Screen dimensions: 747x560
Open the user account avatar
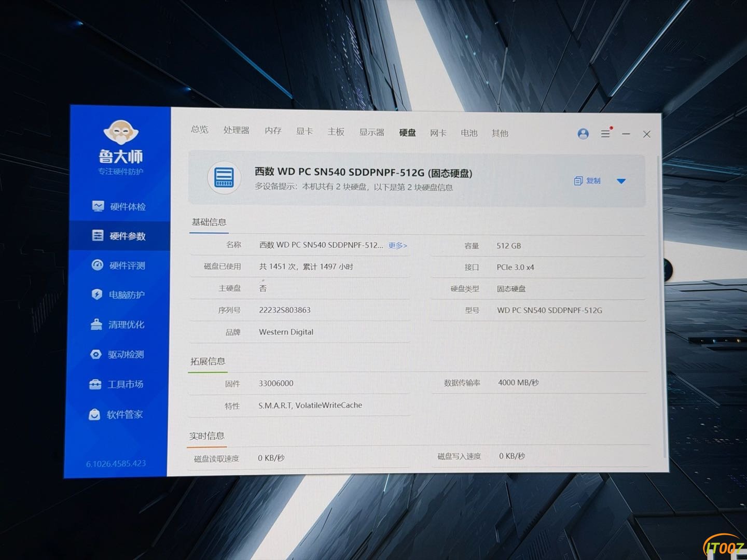coord(583,134)
